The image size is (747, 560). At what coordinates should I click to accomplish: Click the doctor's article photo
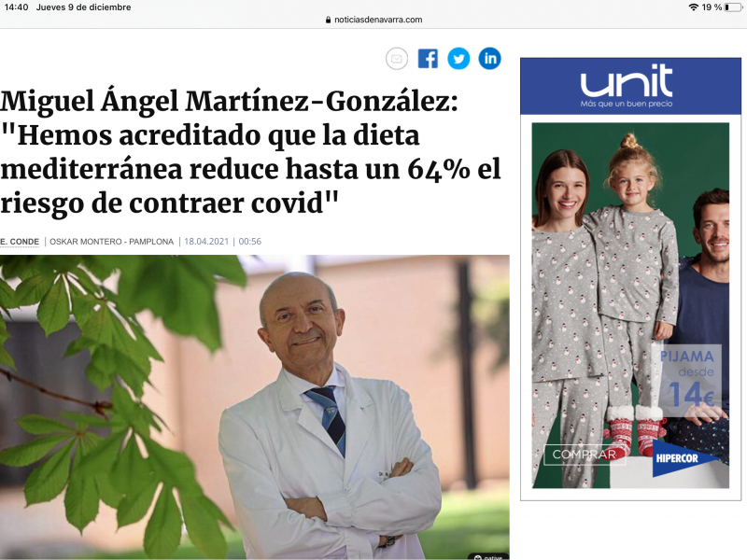pos(254,407)
